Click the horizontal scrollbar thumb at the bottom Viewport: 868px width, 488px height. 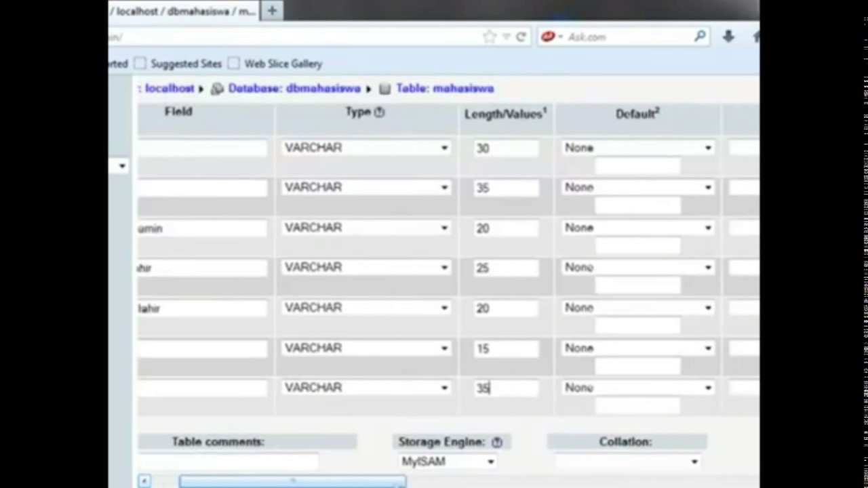(292, 481)
